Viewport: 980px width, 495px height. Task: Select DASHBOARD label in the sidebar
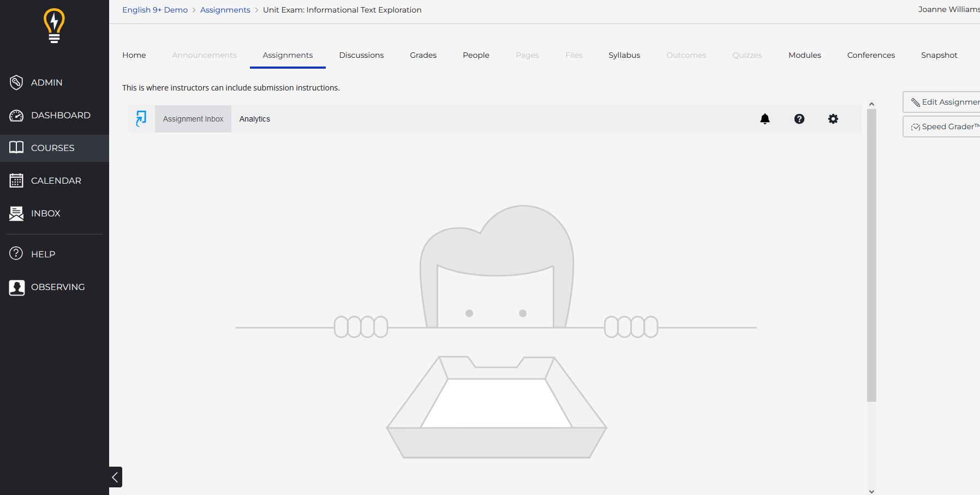pos(61,115)
